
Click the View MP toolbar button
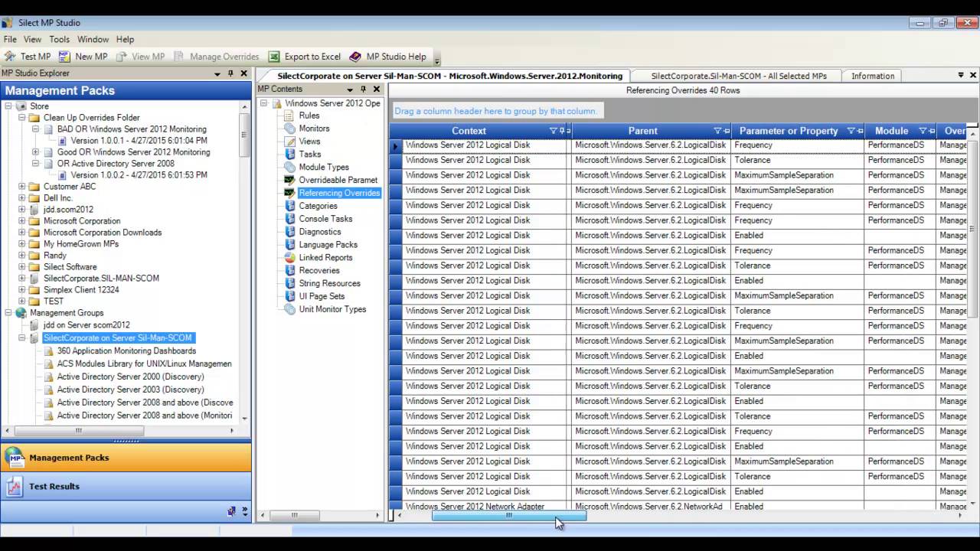pyautogui.click(x=141, y=57)
